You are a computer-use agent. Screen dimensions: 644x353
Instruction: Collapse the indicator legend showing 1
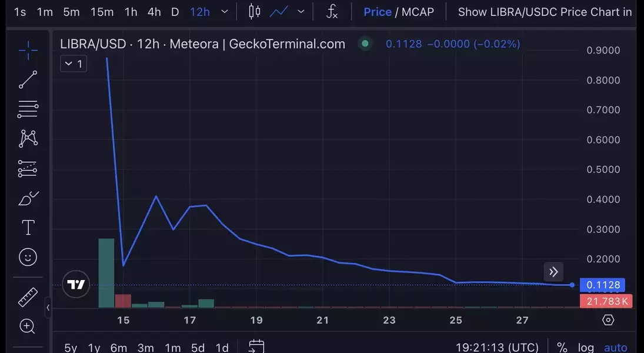[x=74, y=64]
